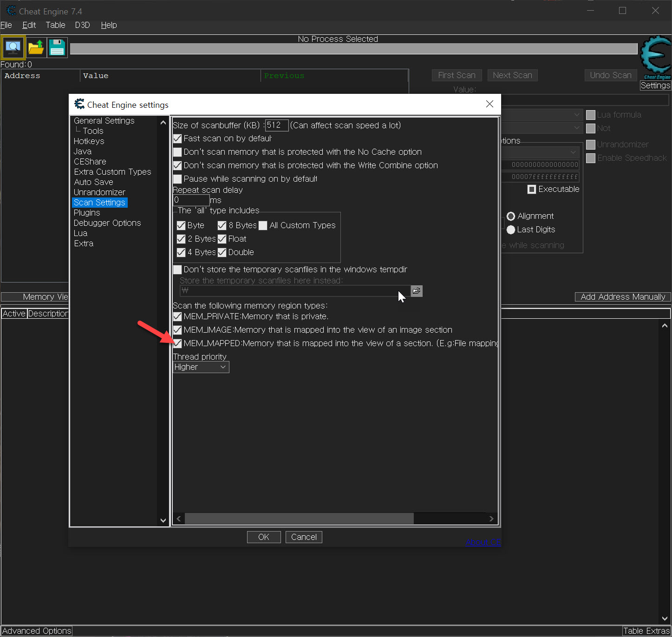
Task: Click the tree panel scroll-down arrow
Action: tap(163, 520)
